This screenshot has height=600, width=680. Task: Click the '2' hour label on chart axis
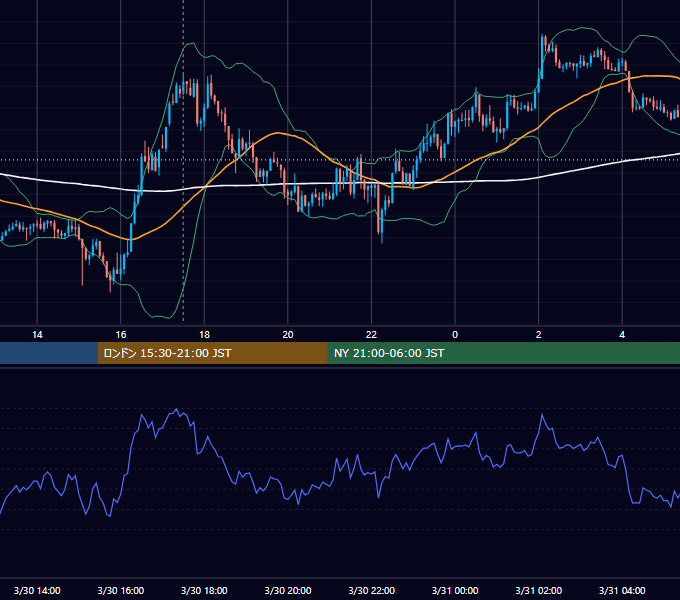[539, 335]
